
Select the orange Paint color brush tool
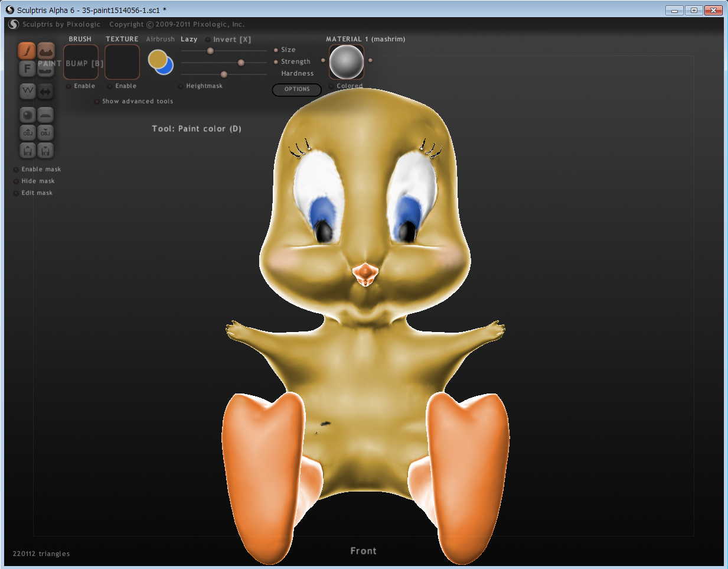pos(27,51)
